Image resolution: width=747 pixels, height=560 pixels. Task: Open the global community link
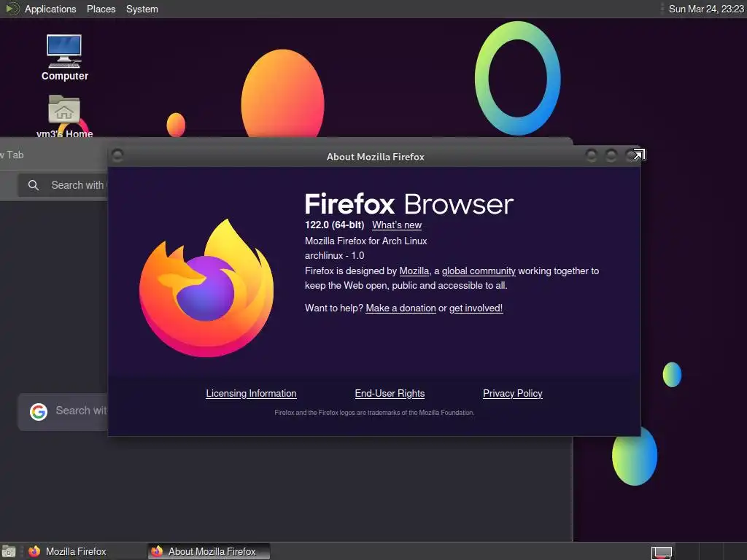point(479,271)
